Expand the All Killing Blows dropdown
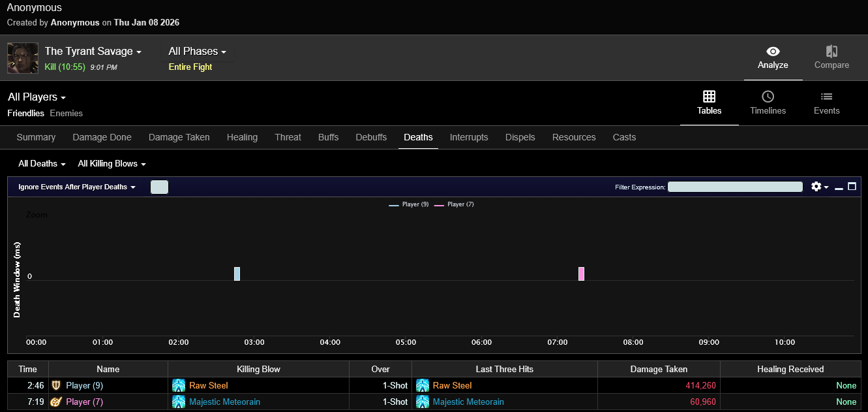 [x=112, y=164]
